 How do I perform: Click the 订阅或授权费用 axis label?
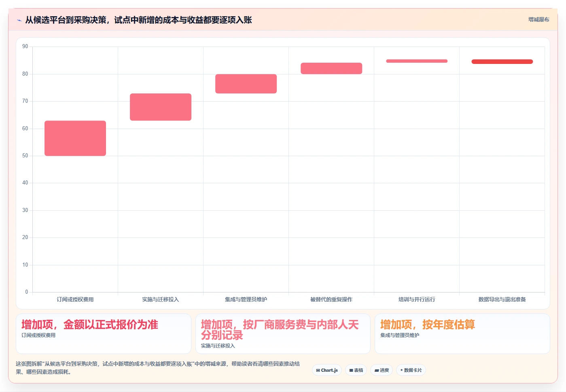point(75,299)
